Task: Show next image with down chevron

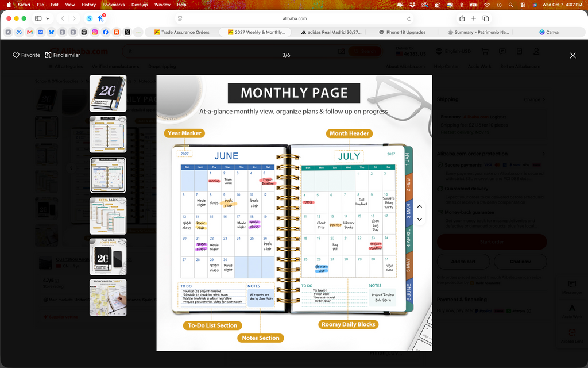Action: point(420,219)
